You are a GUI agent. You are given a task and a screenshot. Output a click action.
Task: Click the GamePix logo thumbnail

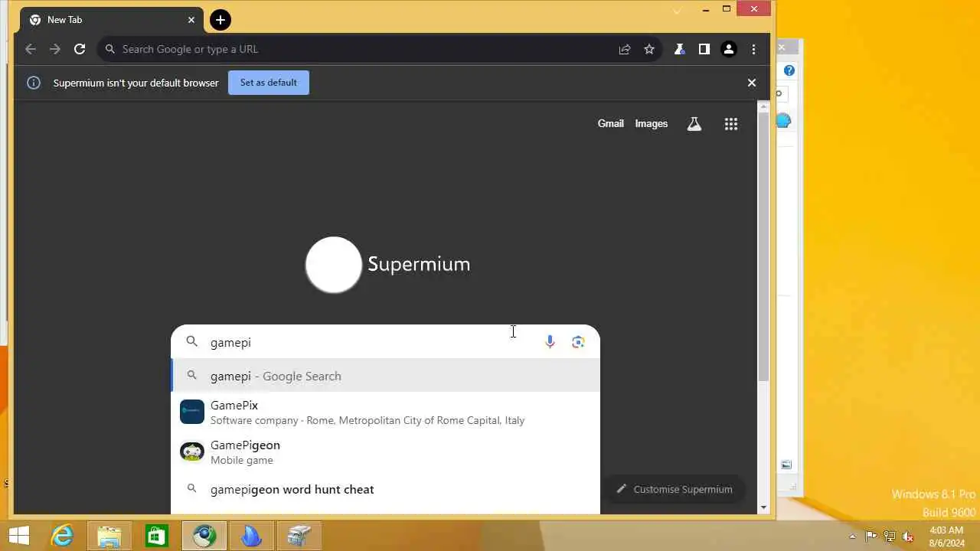pyautogui.click(x=192, y=412)
